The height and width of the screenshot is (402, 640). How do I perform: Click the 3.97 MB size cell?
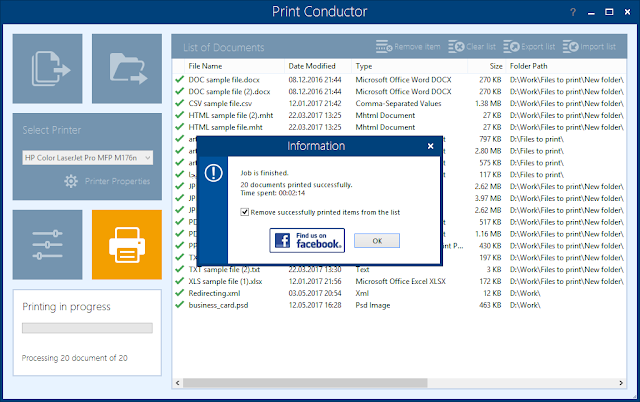pyautogui.click(x=488, y=198)
